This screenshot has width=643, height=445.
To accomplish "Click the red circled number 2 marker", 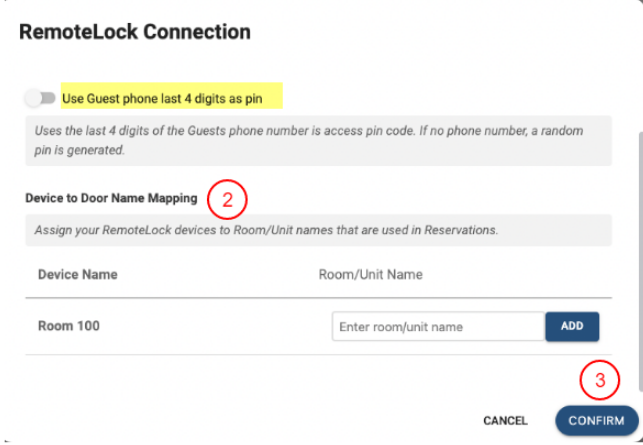I will [x=227, y=199].
